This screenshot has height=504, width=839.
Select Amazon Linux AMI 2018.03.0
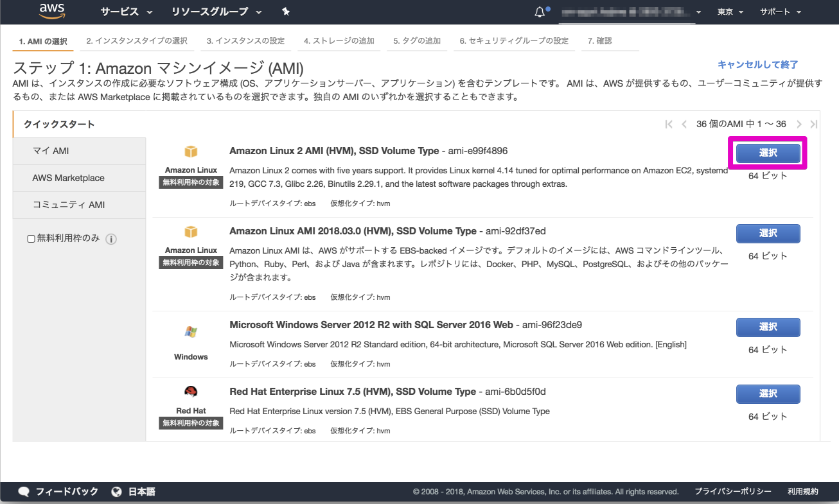(768, 233)
